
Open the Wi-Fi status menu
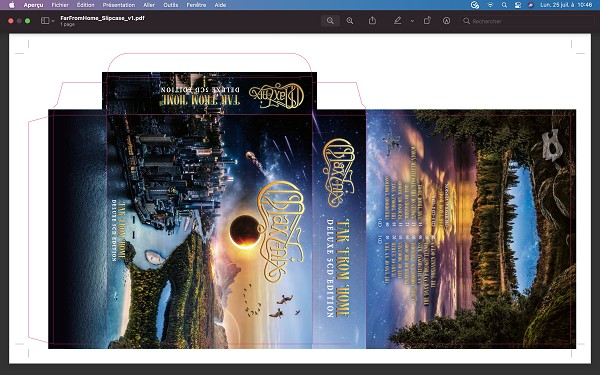[x=491, y=5]
